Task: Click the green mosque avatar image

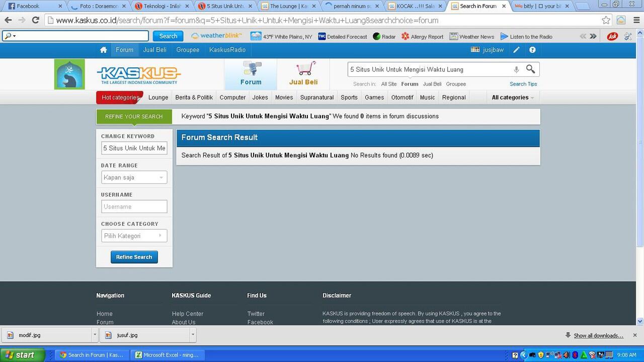Action: tap(69, 74)
